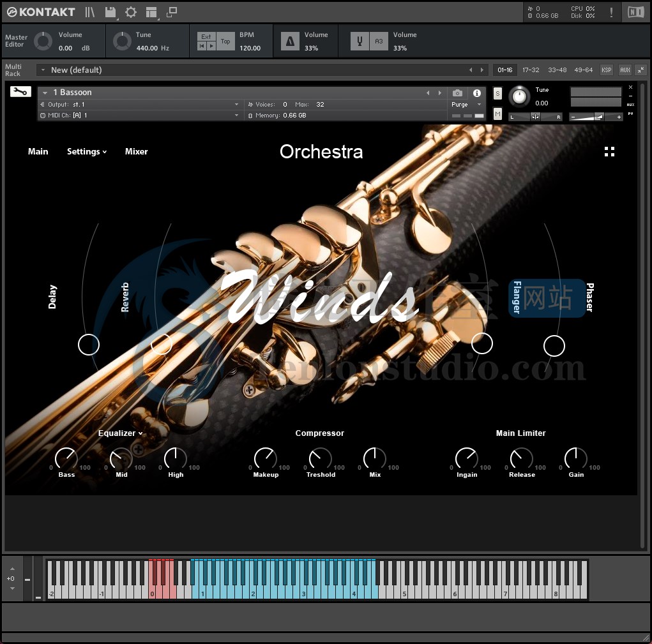
Task: Click the exclamation panic icon
Action: [611, 12]
